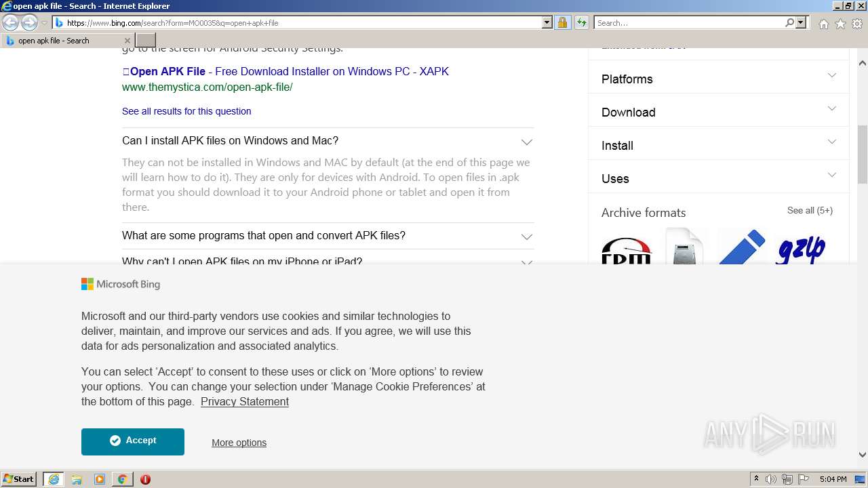Visit www.themystica.com/open-apk-file/ URL
868x488 pixels.
coord(208,87)
